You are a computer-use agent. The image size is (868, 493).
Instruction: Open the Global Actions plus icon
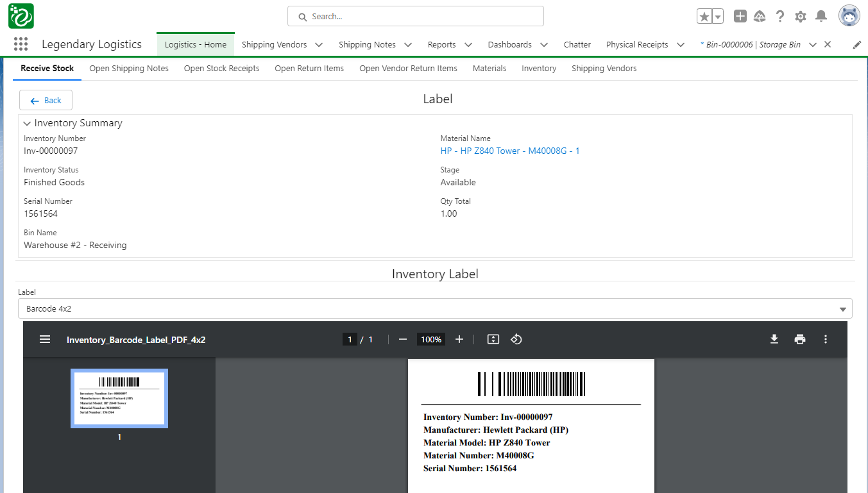tap(740, 17)
